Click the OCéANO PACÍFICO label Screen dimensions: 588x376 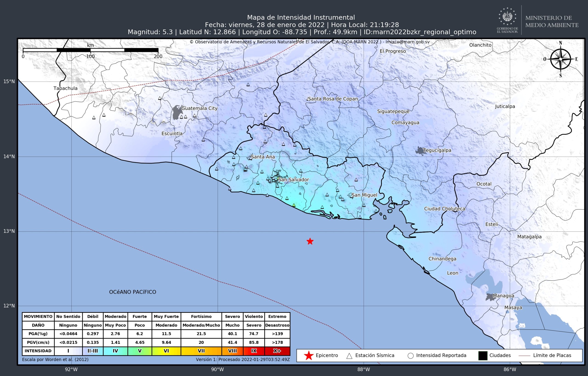(133, 292)
